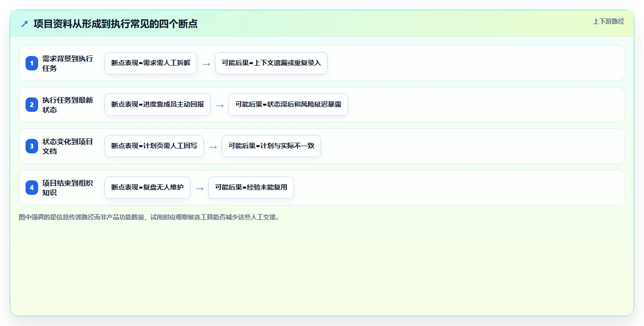Click the arrow after 计划页需人工回写

[213, 147]
